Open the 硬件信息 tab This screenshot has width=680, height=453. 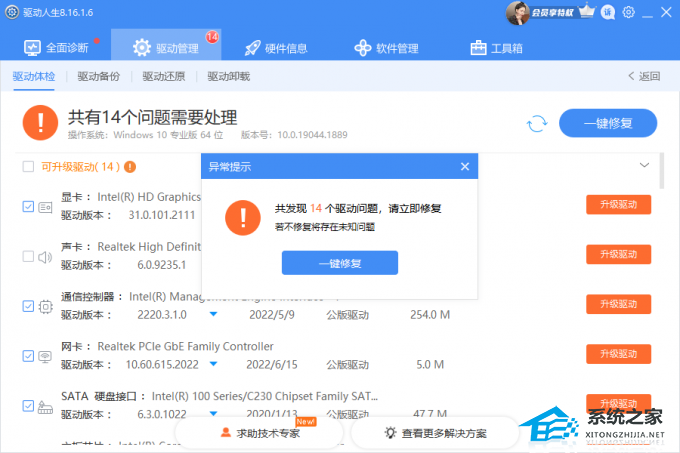[x=276, y=48]
